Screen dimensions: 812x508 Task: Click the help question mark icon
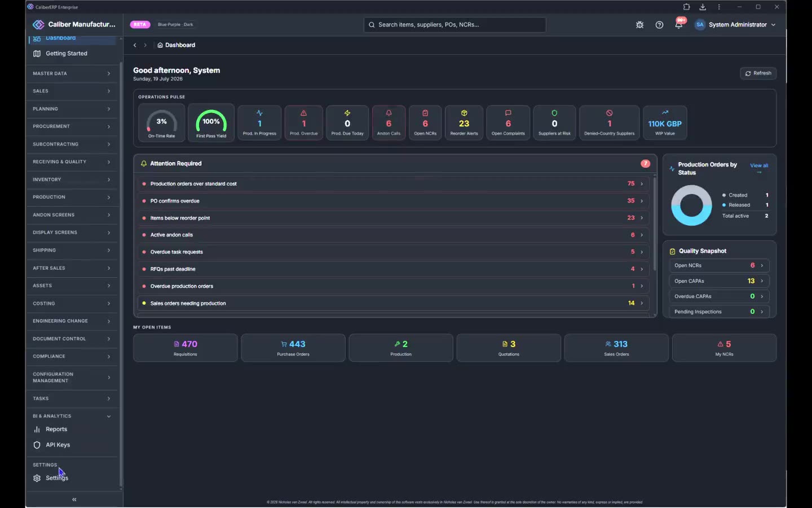coord(659,25)
